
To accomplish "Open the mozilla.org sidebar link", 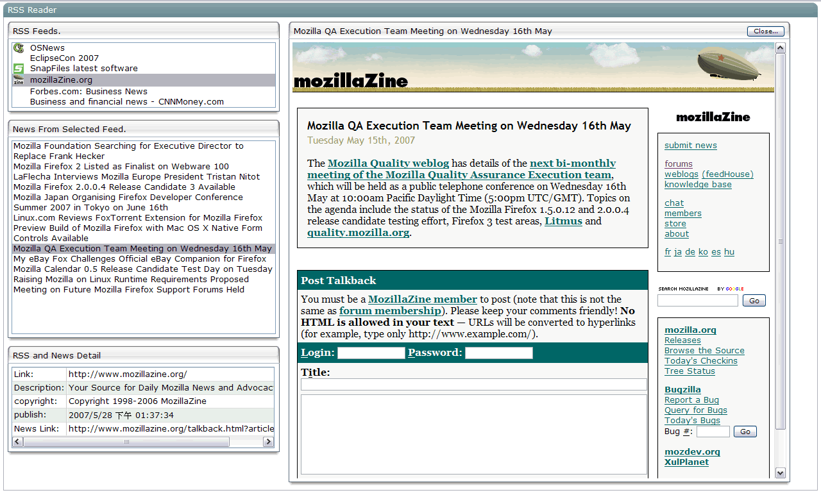I will (690, 330).
